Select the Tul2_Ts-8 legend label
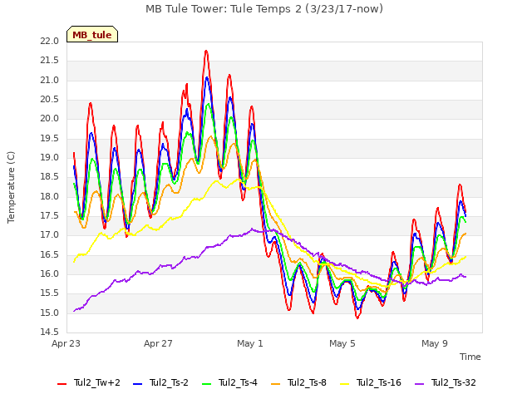The height and width of the screenshot is (399, 532). click(x=307, y=382)
